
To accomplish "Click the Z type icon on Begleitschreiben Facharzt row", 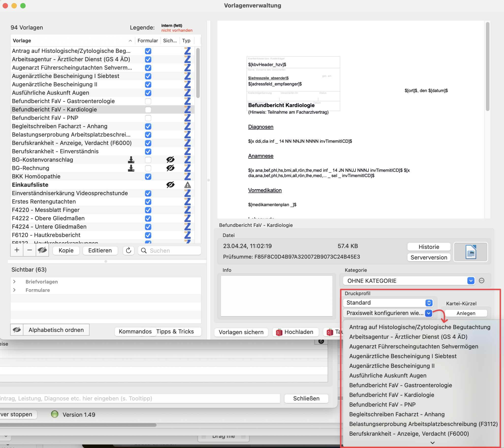I will pos(187,126).
